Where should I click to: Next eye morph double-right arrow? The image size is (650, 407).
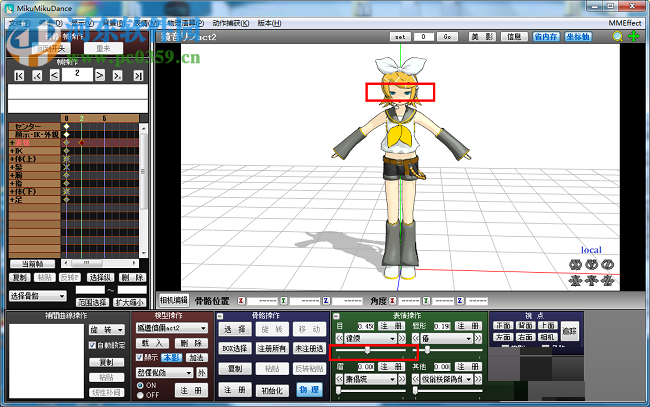[x=402, y=339]
